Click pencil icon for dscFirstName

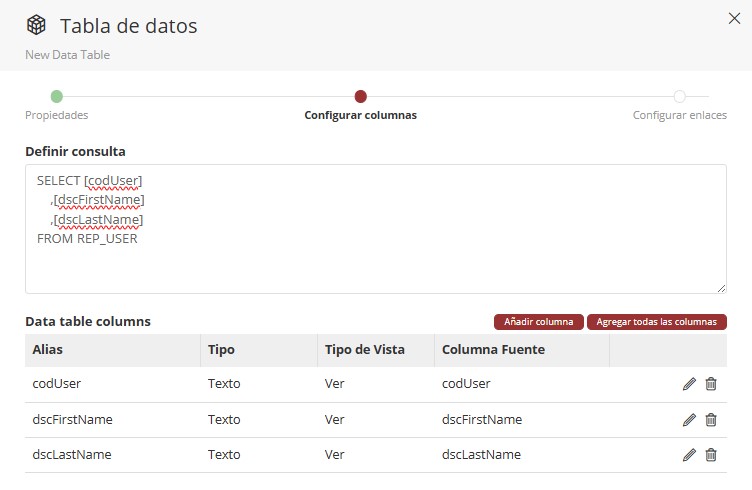pyautogui.click(x=689, y=420)
